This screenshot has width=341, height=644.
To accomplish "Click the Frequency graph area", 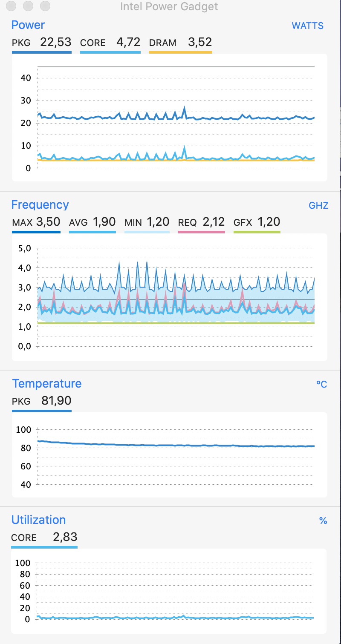I will (169, 297).
